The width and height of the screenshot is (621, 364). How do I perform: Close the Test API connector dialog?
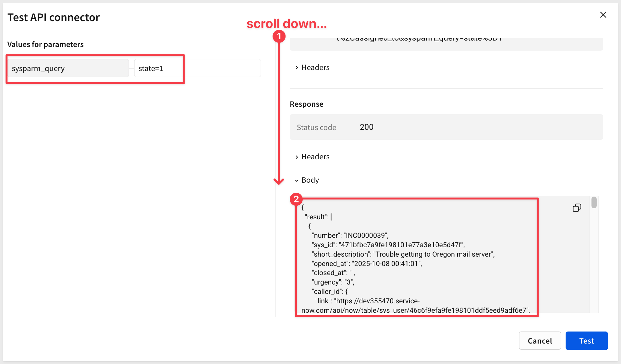(x=603, y=15)
